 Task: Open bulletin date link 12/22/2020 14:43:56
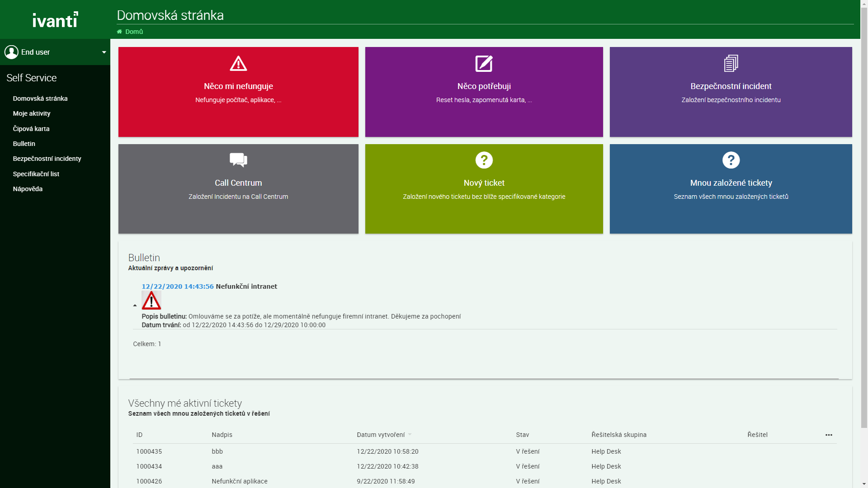[x=177, y=286]
